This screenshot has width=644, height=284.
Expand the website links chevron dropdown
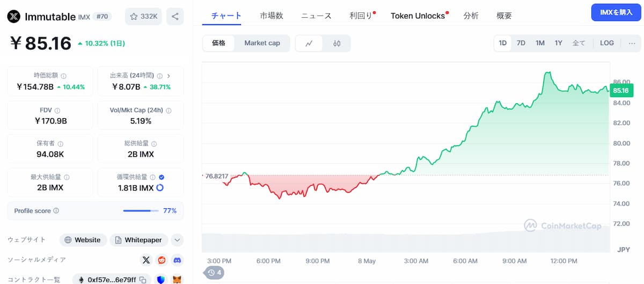pyautogui.click(x=177, y=240)
